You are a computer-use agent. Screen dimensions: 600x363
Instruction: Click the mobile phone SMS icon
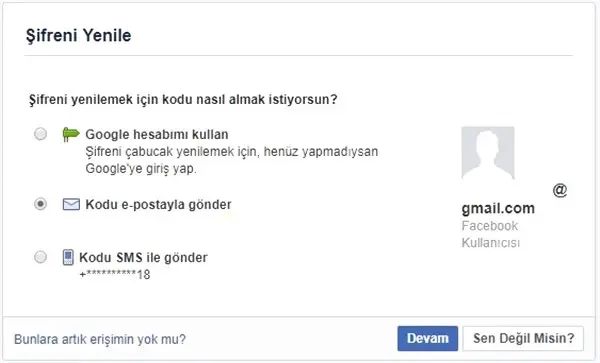[x=68, y=257]
